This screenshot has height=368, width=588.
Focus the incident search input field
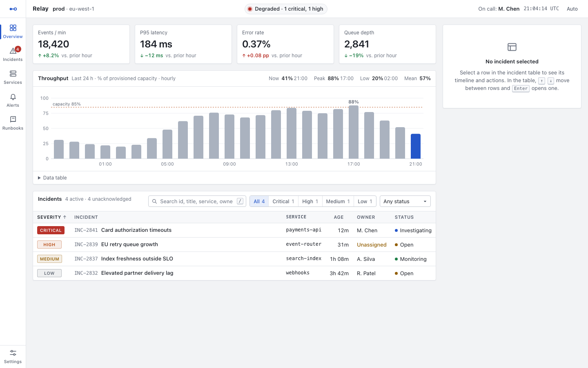tap(197, 201)
